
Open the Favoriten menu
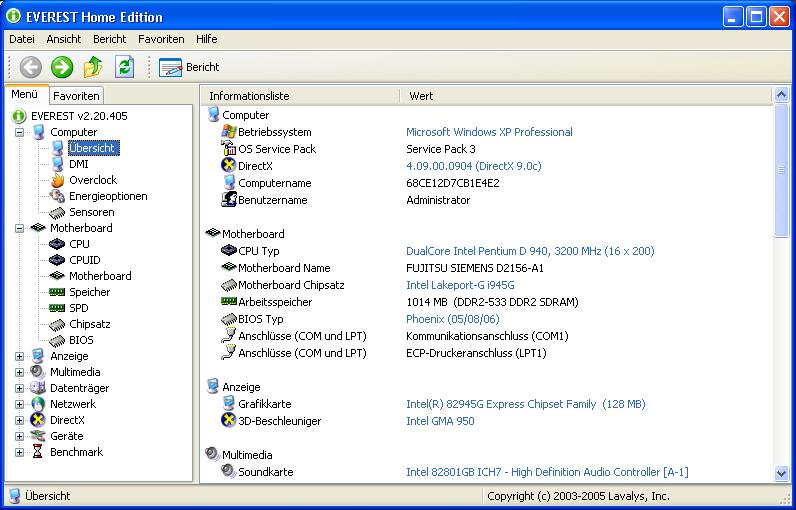click(x=161, y=39)
